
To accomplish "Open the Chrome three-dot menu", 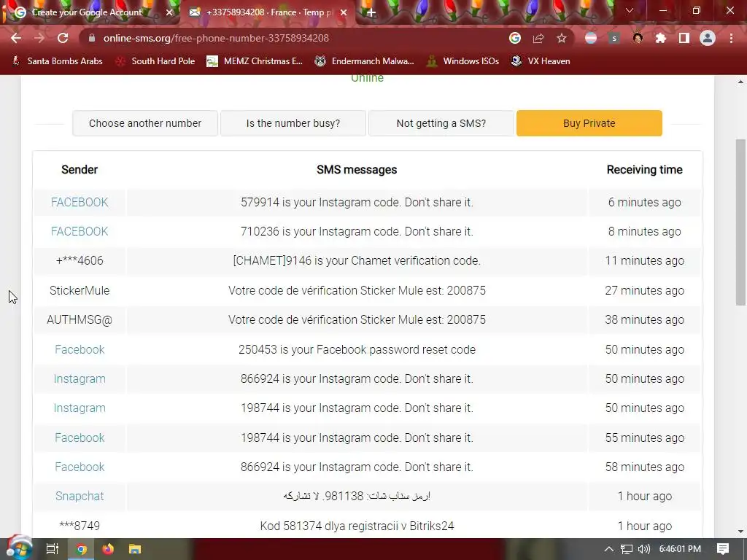I will click(731, 38).
